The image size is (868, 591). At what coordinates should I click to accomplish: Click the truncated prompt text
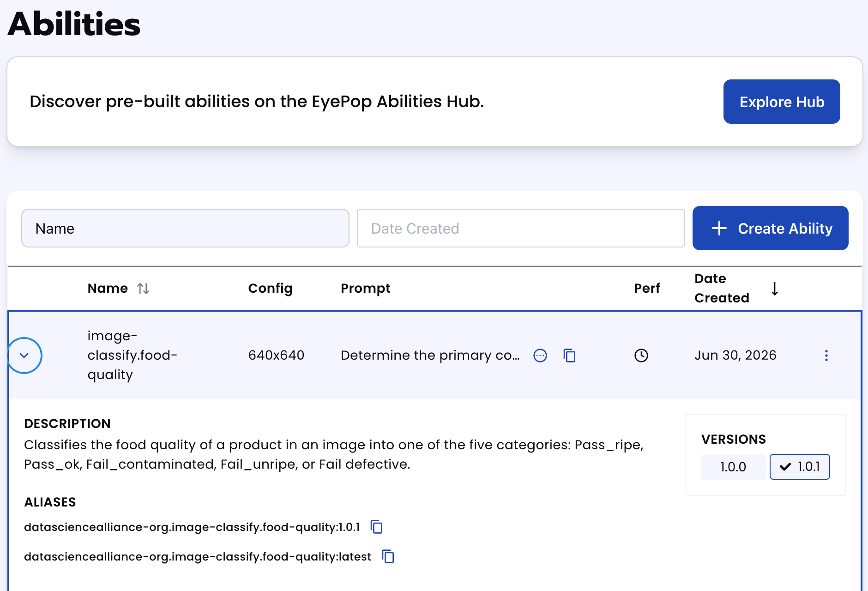(430, 355)
